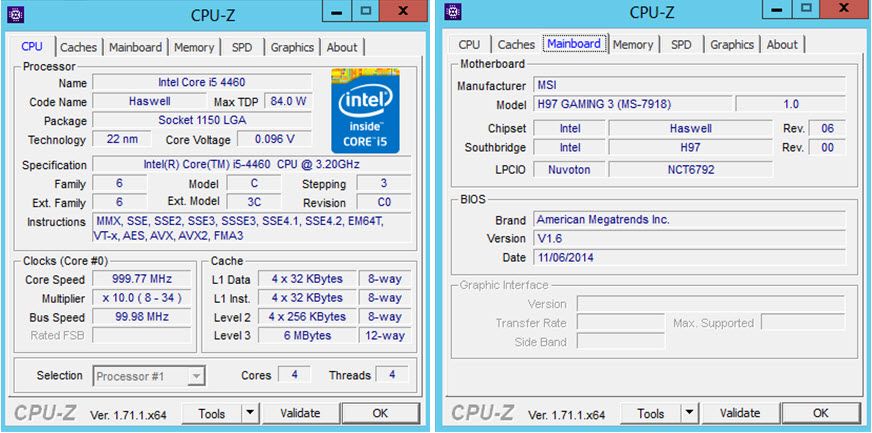Click Instructions list starting with MMX, SSE
This screenshot has width=872, height=433.
pyautogui.click(x=251, y=228)
